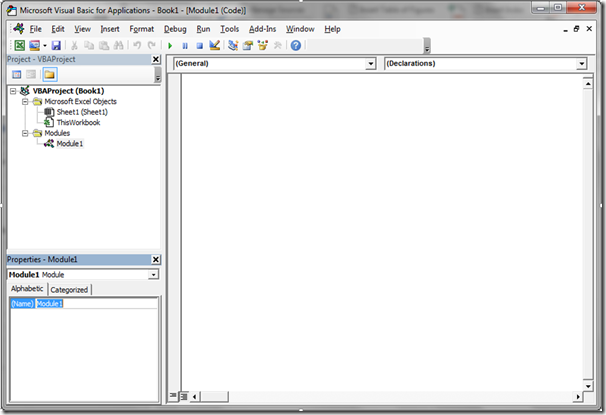Screen dimensions: 606x415
Task: Select VBAProject (Book1) root item
Action: (68, 91)
